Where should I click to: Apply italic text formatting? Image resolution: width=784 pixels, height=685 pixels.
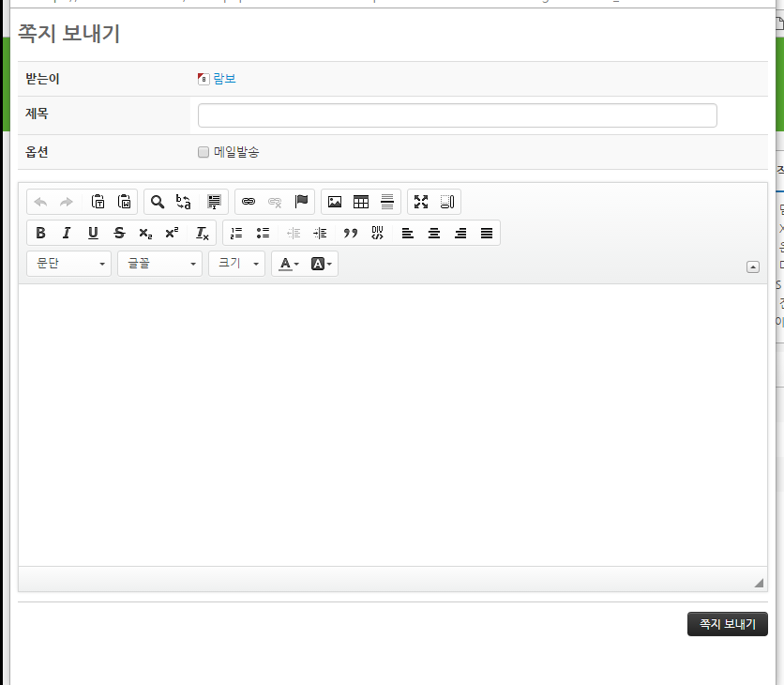pyautogui.click(x=67, y=233)
